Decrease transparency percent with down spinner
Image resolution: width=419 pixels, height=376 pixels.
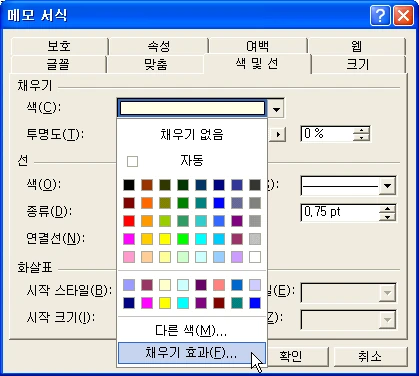coord(361,138)
